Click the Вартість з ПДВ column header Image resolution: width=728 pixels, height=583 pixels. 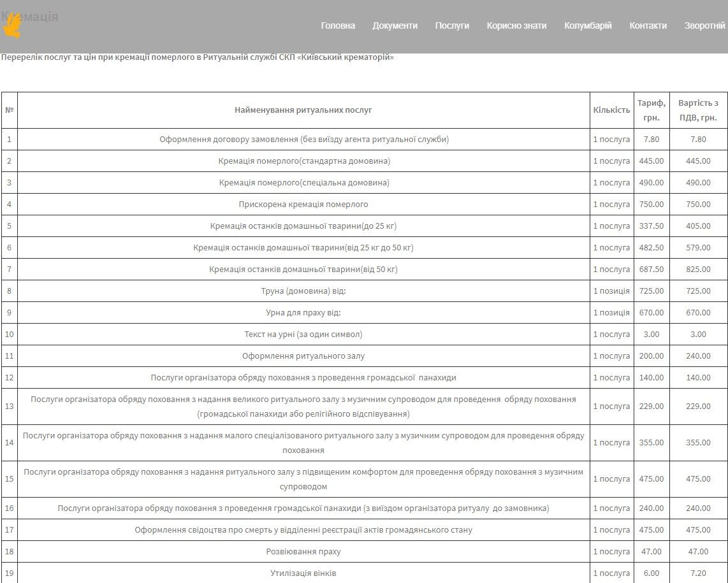tap(698, 110)
